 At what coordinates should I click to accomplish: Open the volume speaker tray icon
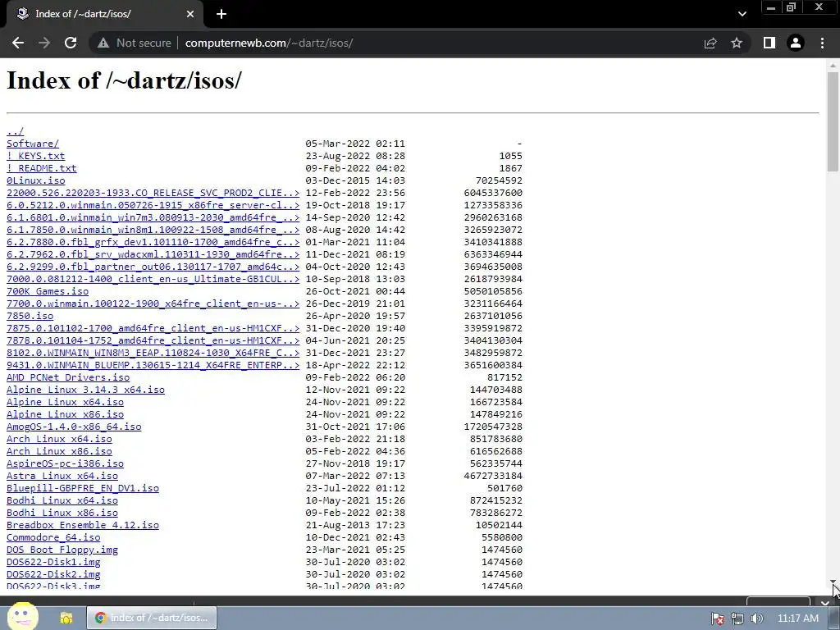pos(756,619)
